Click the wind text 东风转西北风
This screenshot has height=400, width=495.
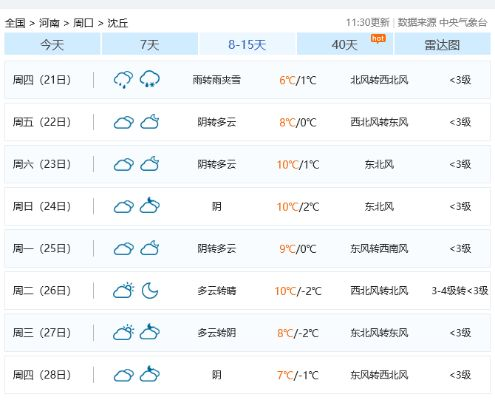[379, 375]
